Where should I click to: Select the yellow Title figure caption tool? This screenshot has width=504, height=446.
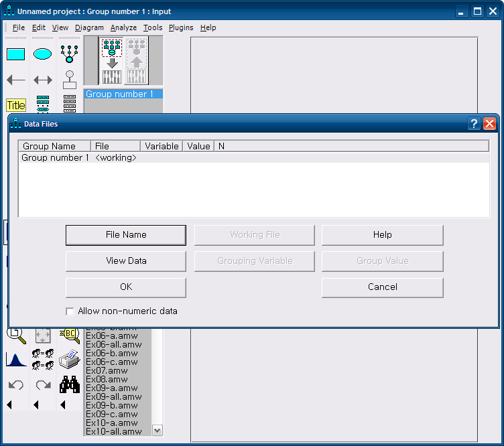pos(16,105)
